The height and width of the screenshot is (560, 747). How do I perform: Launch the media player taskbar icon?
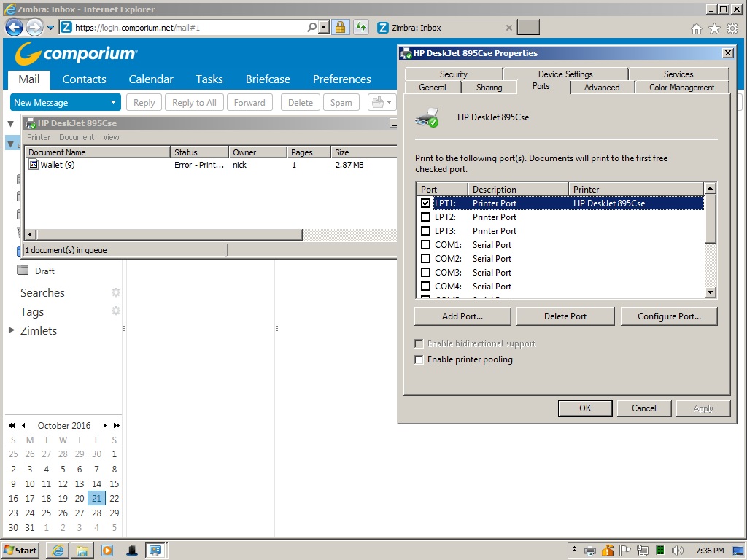pyautogui.click(x=107, y=551)
